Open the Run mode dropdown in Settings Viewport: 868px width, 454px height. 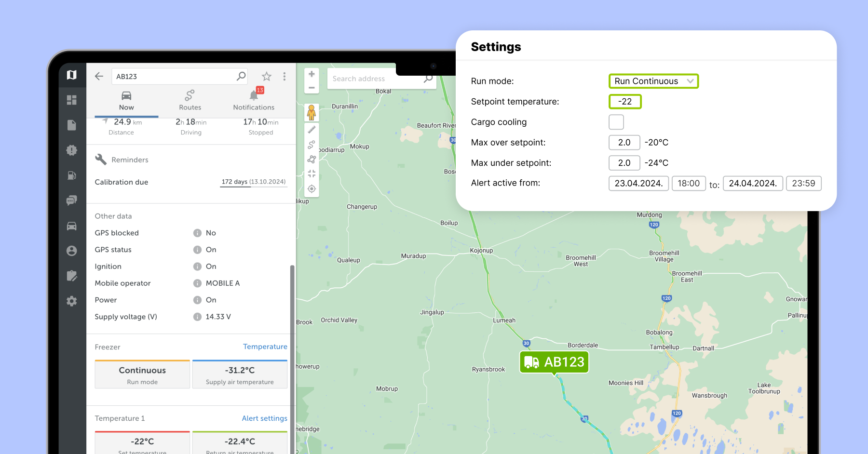tap(653, 81)
